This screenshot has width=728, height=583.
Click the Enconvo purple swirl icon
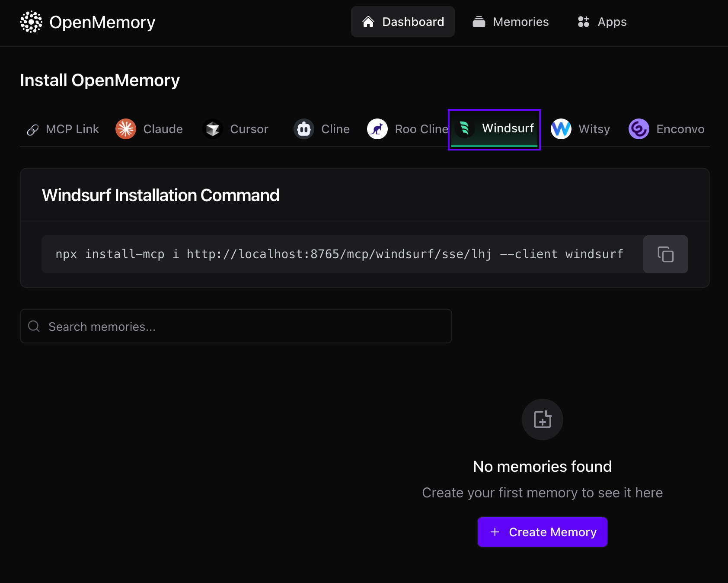639,129
